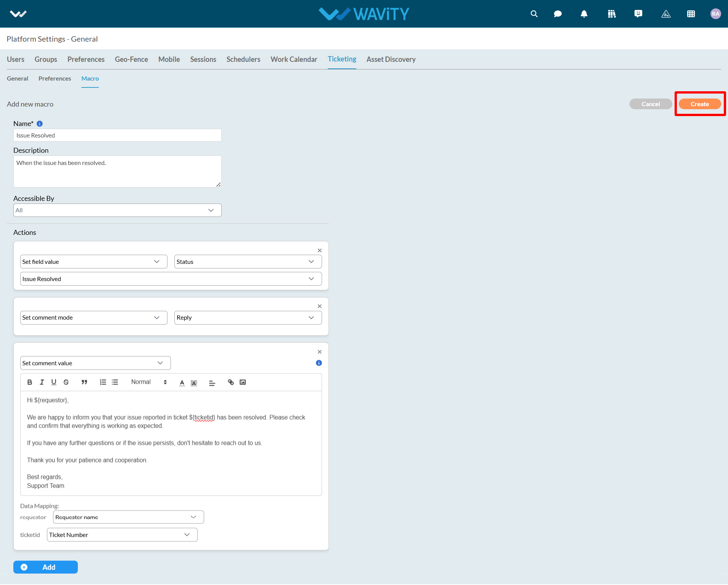
Task: Open the Set comment mode dropdown
Action: pos(94,318)
